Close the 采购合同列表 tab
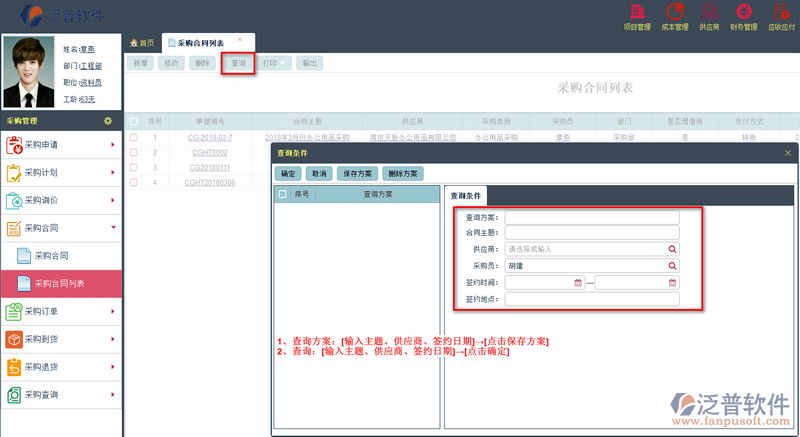The image size is (800, 437). pos(239,39)
